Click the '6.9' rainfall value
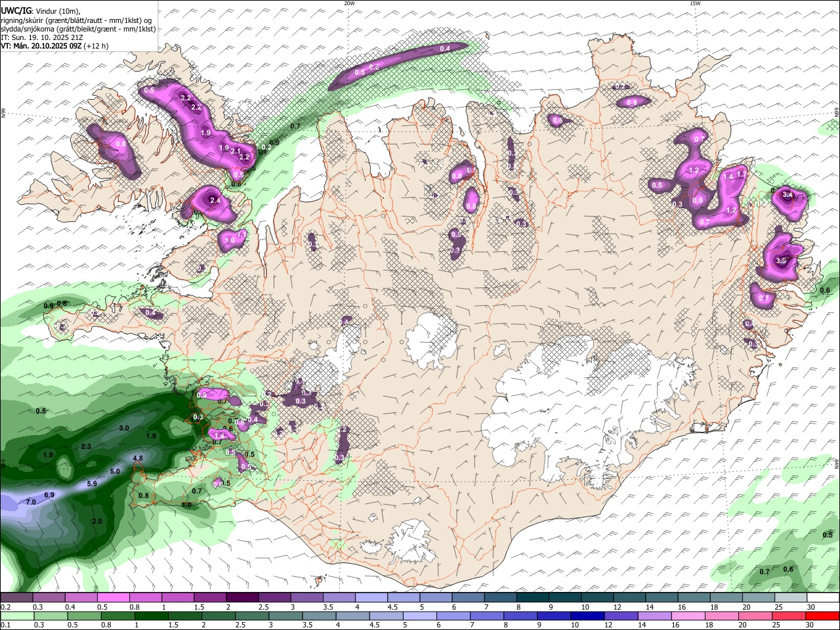Viewport: 840px width, 630px height. (x=49, y=495)
